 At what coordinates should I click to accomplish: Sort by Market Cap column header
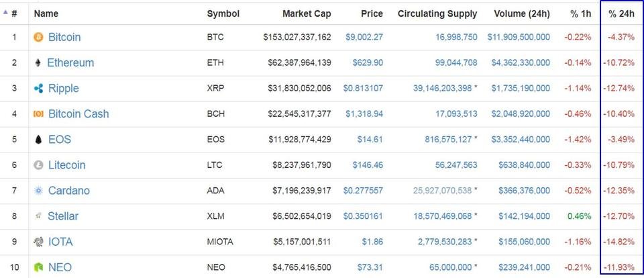[x=307, y=13]
